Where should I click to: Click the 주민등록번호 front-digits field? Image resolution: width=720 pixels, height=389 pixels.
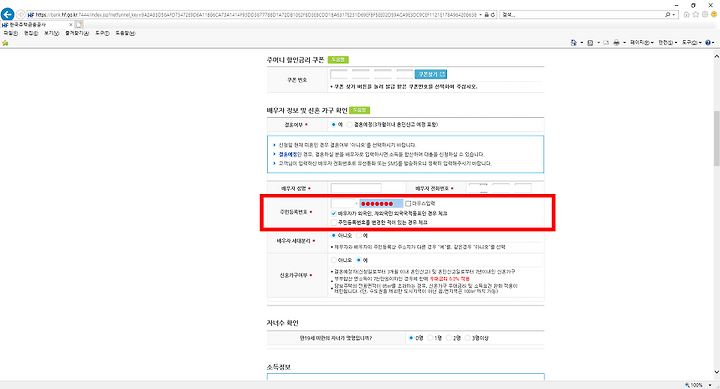tap(343, 203)
